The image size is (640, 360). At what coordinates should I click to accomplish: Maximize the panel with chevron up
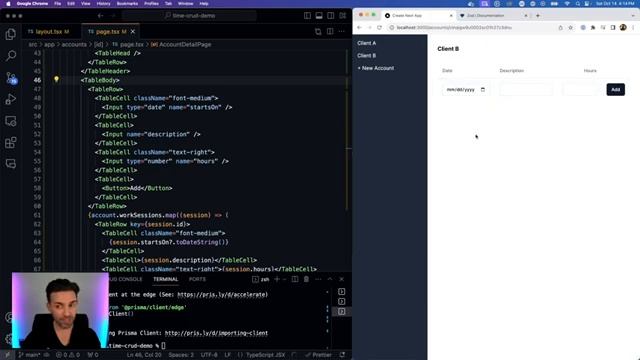(x=330, y=279)
